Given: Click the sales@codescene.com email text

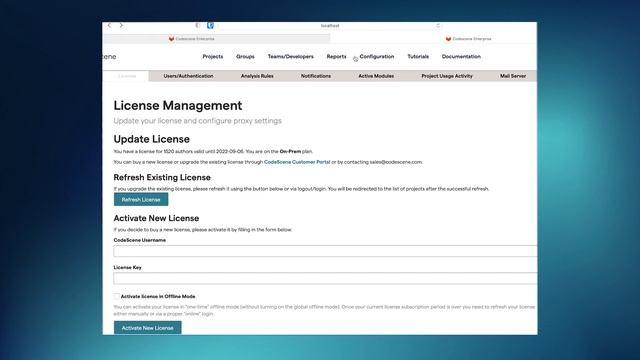Looking at the screenshot, I should 396,162.
